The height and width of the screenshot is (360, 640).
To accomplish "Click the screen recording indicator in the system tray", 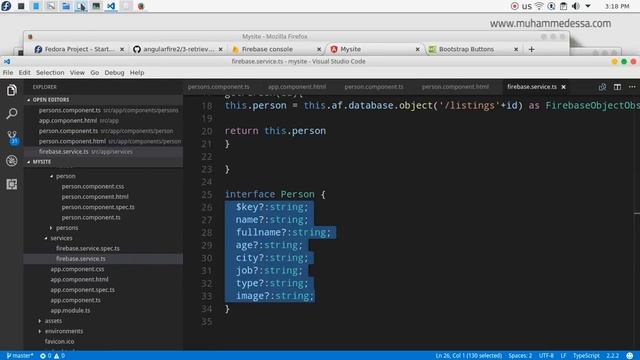I will point(514,6).
